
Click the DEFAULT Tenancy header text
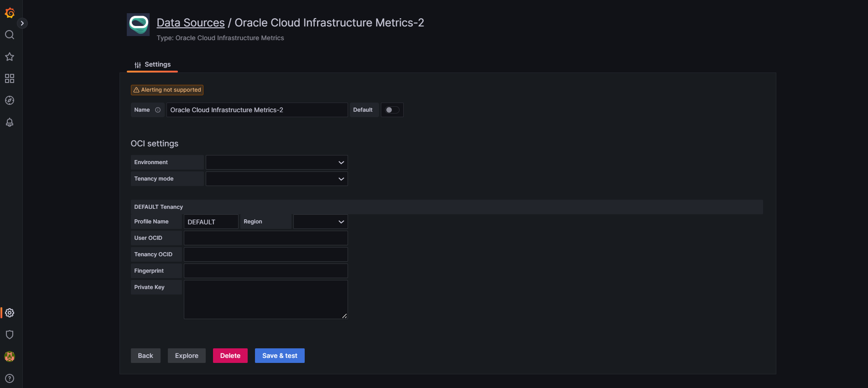158,207
